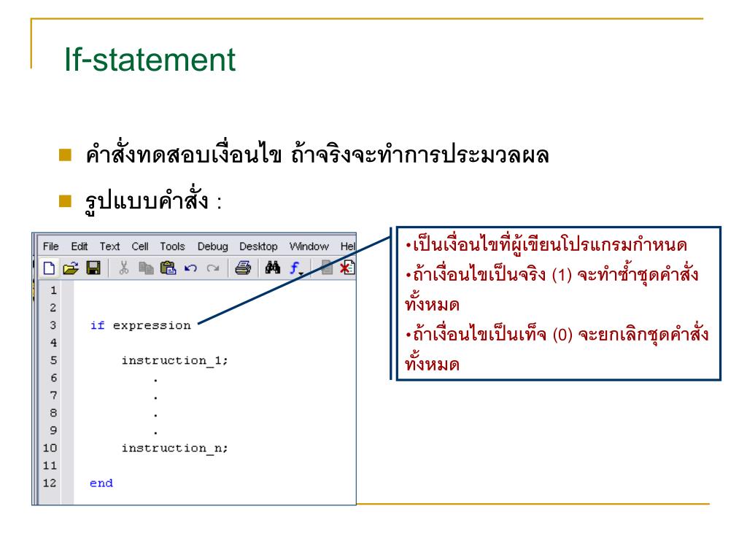Click the red X document icon
This screenshot has width=747, height=560.
(347, 268)
